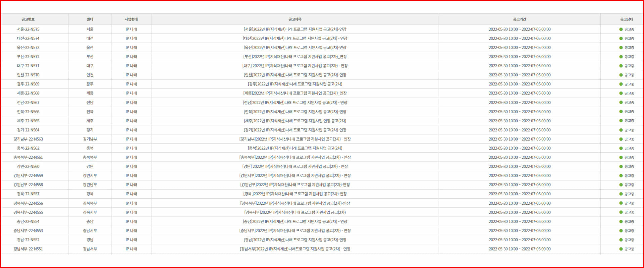The height and width of the screenshot is (268, 644).
Task: Click the green status dot for 충북-22-N562
Action: click(x=621, y=148)
